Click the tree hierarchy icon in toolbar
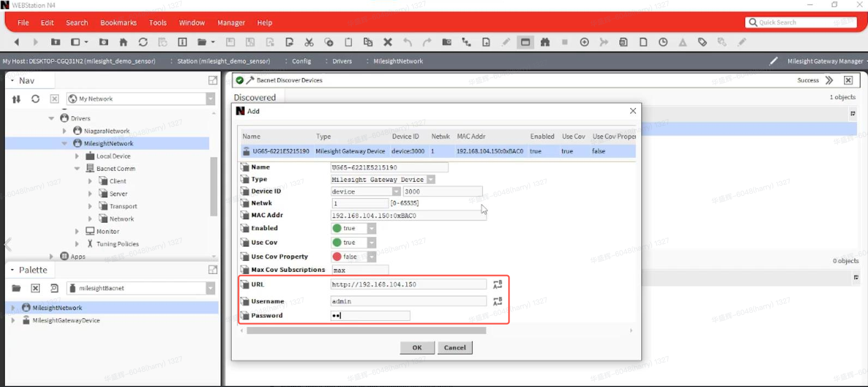The height and width of the screenshot is (387, 868). click(467, 42)
